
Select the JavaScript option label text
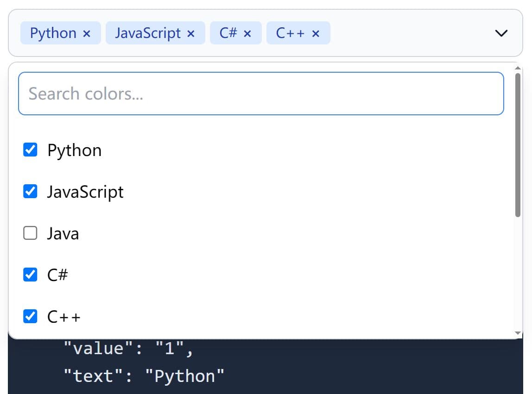click(85, 192)
